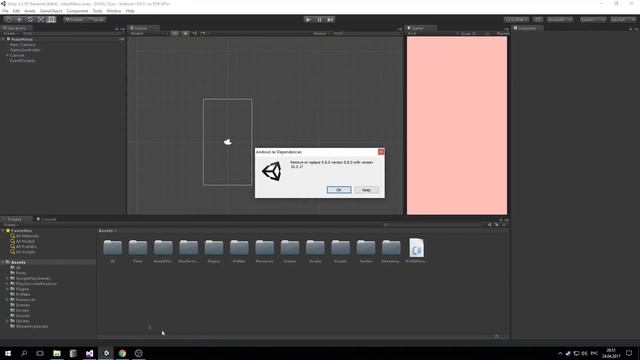Select the Rect Transform tool
Viewport: 640px width, 360px height.
[51, 20]
